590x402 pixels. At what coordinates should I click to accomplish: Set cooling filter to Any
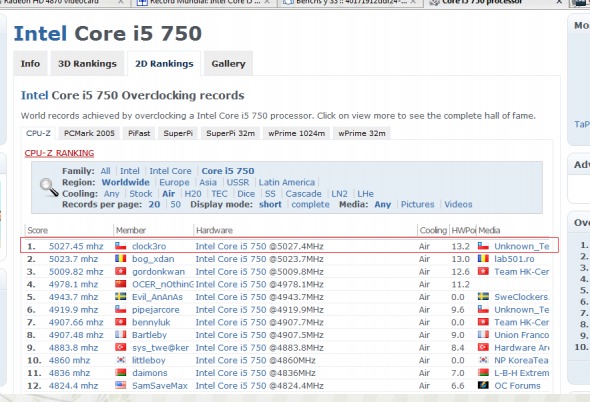[111, 193]
